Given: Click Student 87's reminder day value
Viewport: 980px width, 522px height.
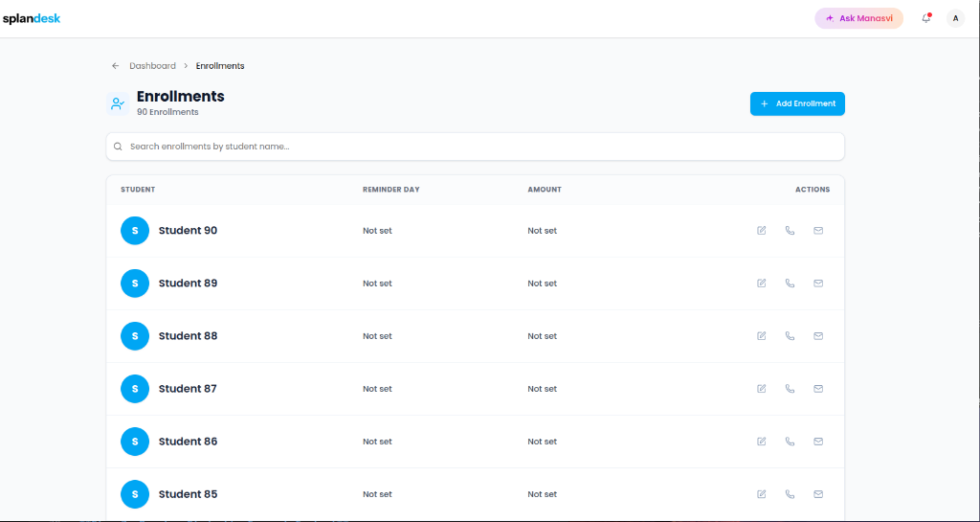Looking at the screenshot, I should (x=377, y=389).
